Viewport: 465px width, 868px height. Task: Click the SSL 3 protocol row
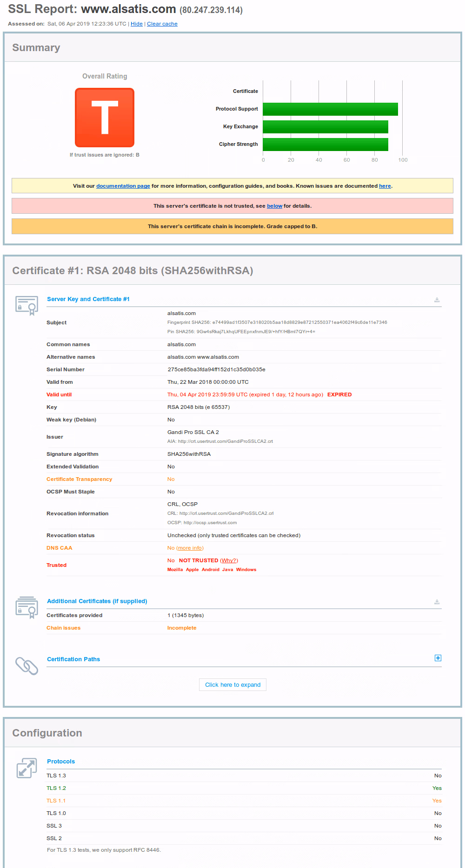tap(244, 826)
